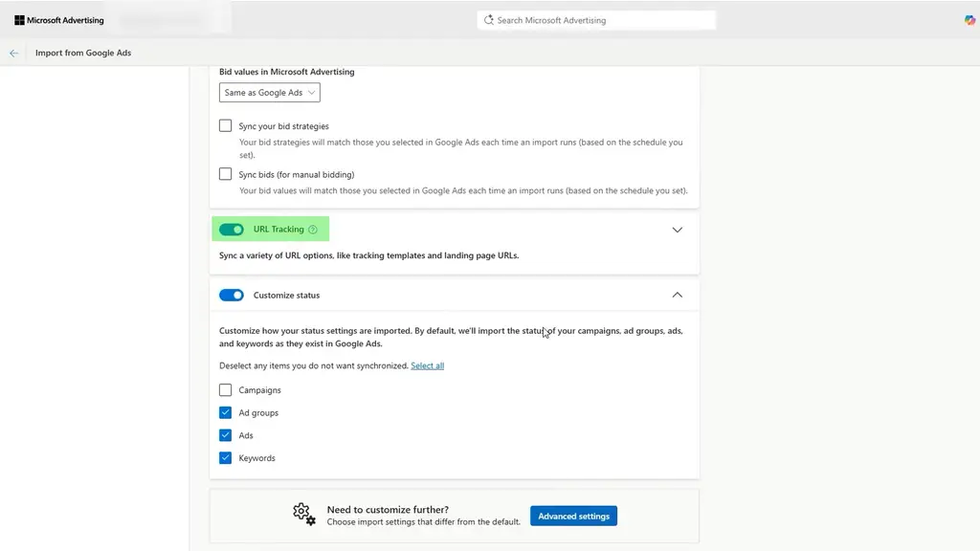Uncheck the Keywords checkbox
980x551 pixels.
pos(225,458)
